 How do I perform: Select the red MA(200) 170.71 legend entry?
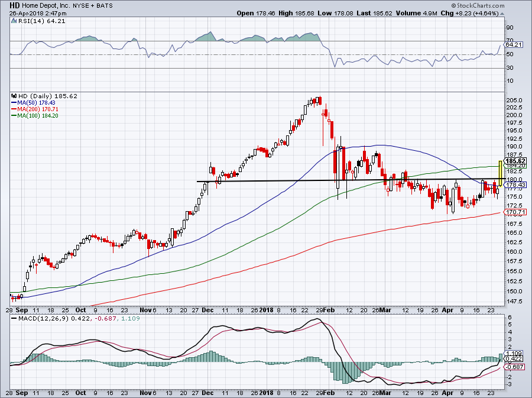tap(35, 109)
